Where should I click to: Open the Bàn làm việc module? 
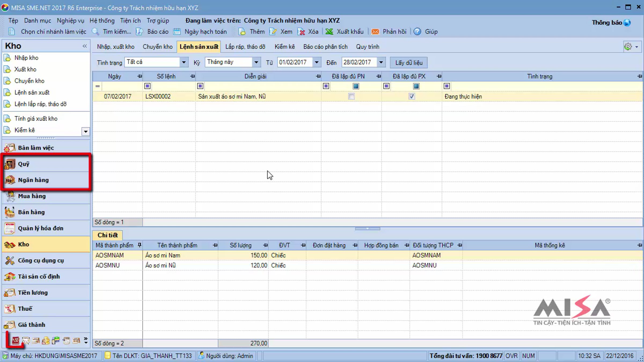(x=46, y=148)
